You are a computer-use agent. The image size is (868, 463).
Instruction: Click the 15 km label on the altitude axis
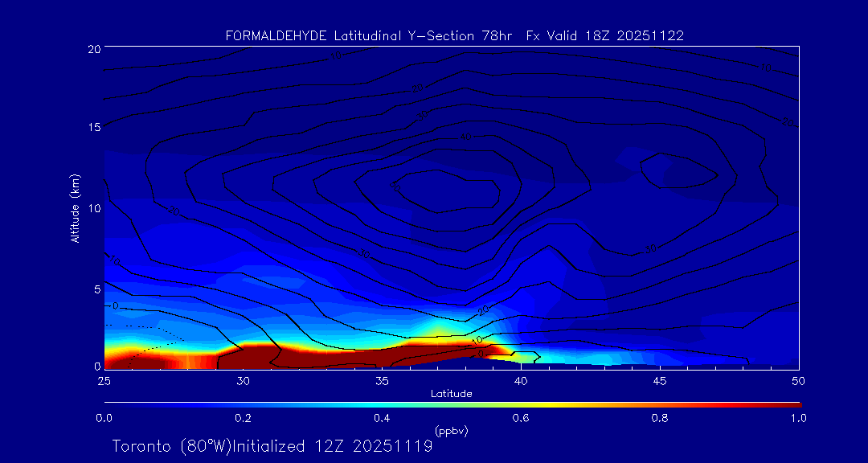click(93, 128)
